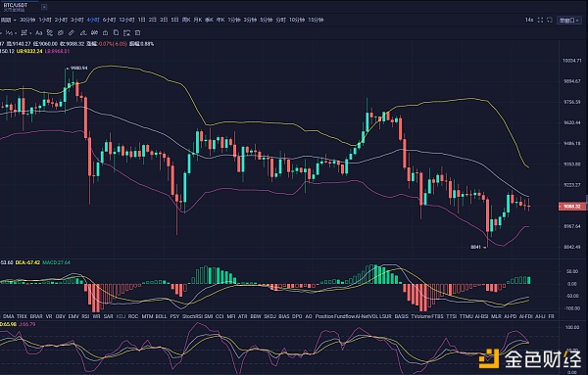Image resolution: width=588 pixels, height=375 pixels.
Task: Open the BTC/USDT chart tab
Action: point(15,6)
